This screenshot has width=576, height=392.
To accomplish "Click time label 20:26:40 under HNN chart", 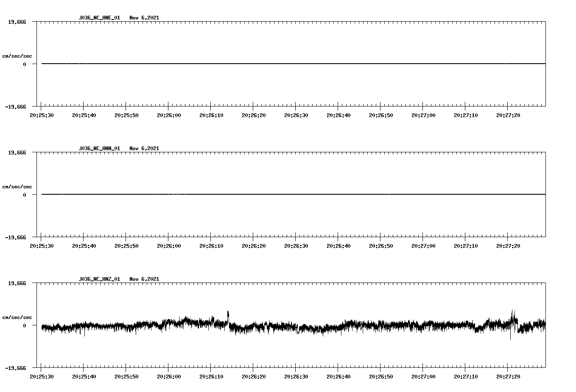I will coord(338,246).
